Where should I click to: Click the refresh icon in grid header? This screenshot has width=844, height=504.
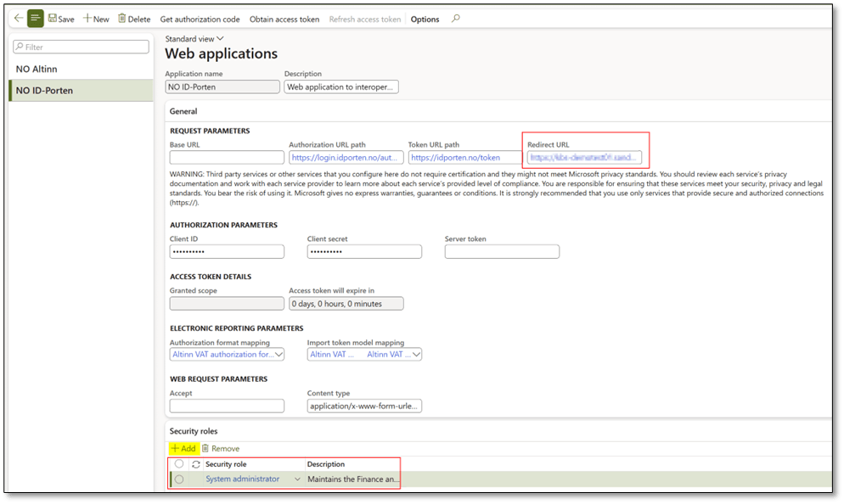196,464
